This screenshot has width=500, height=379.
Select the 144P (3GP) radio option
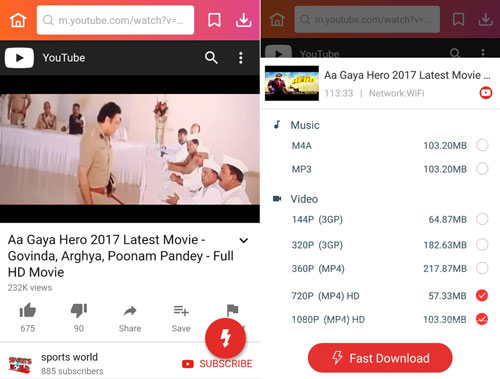click(482, 219)
